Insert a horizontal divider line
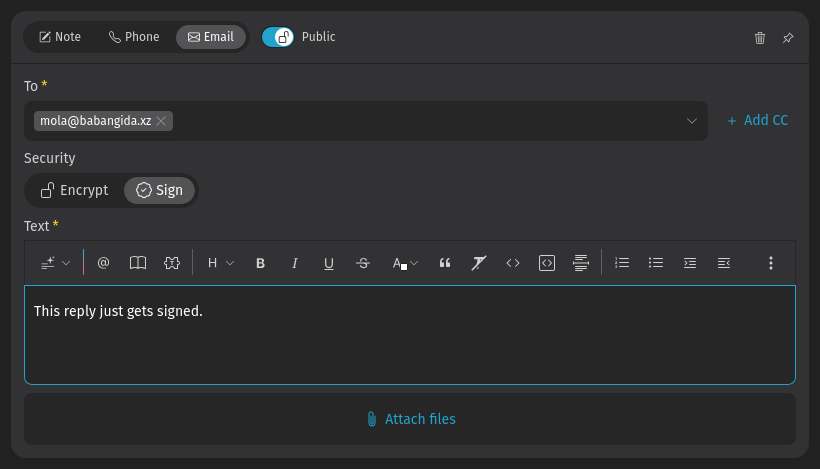The image size is (820, 469). point(580,263)
